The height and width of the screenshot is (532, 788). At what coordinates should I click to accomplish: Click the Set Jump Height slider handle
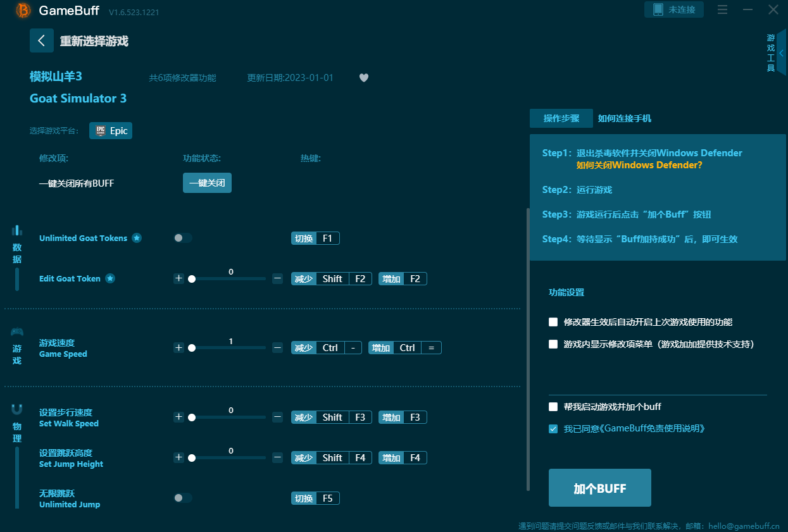(192, 458)
